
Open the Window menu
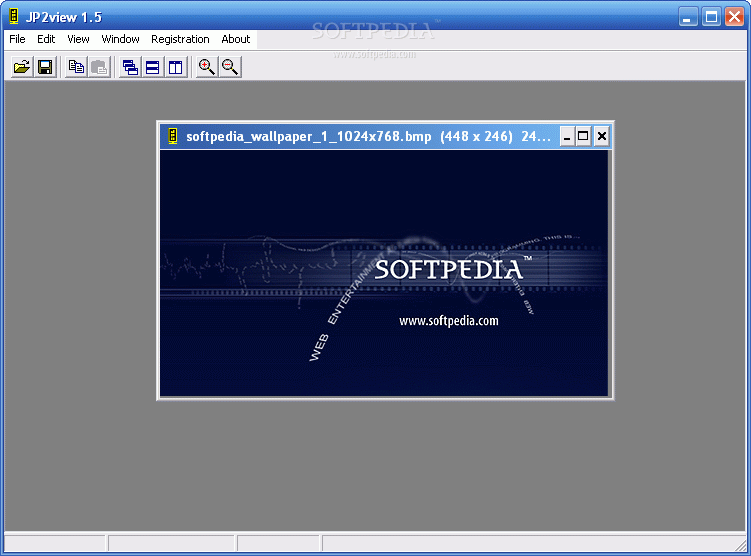click(120, 39)
